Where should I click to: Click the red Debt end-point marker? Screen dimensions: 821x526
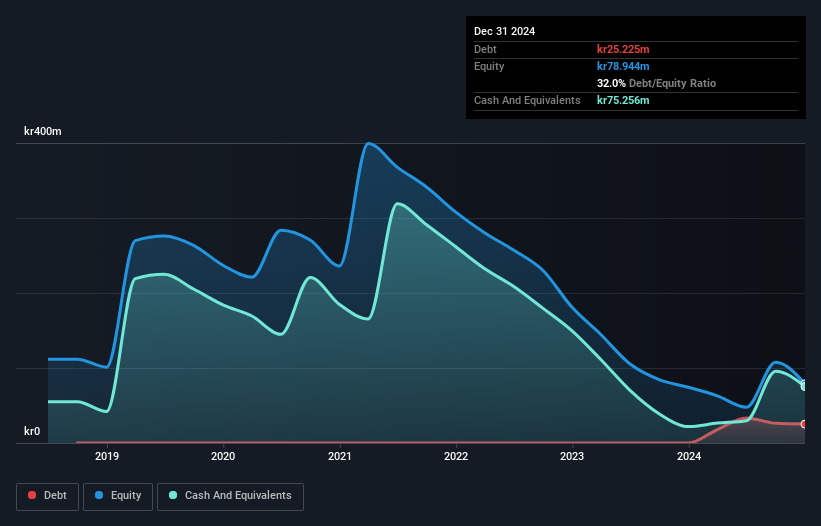pyautogui.click(x=804, y=424)
